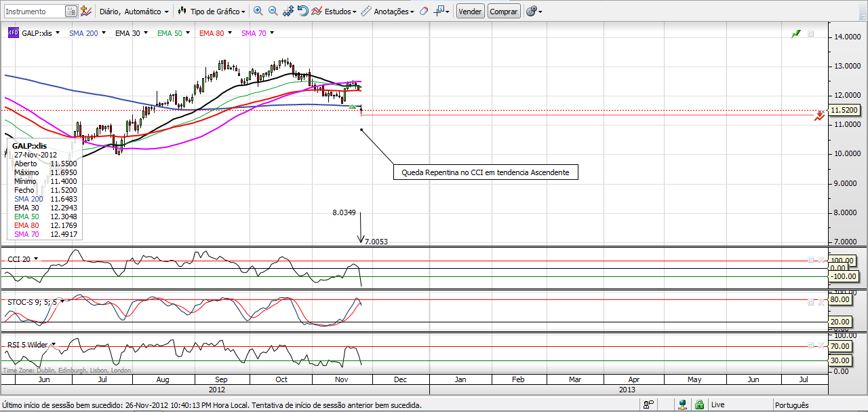Click the zoom in magnifier icon
The height and width of the screenshot is (412, 868).
pyautogui.click(x=258, y=11)
